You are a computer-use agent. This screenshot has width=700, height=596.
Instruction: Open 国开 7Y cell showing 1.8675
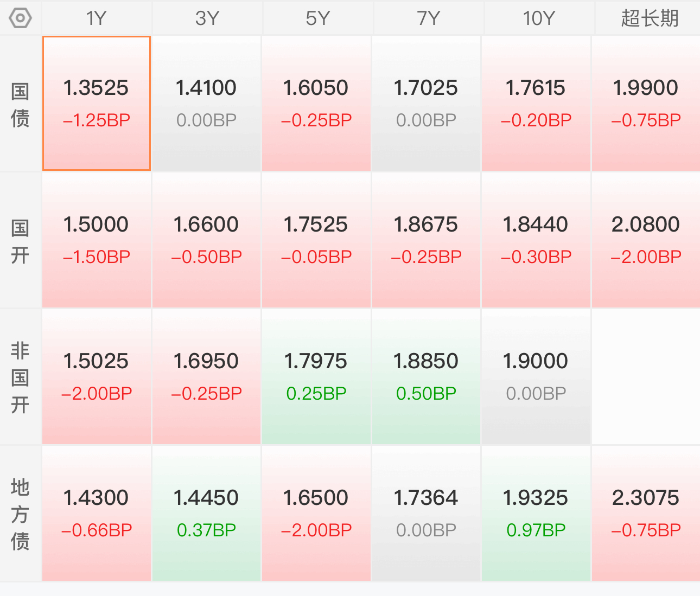pyautogui.click(x=426, y=240)
